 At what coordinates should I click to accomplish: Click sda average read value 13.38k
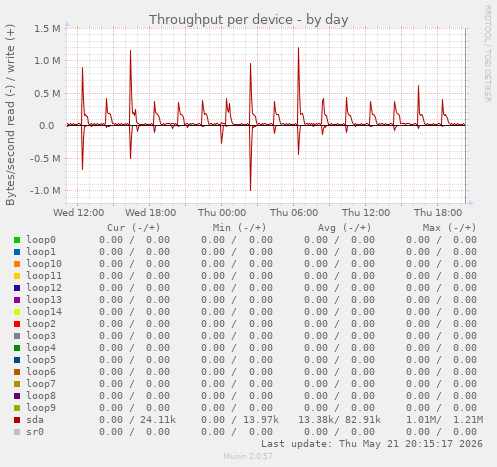coord(316,420)
